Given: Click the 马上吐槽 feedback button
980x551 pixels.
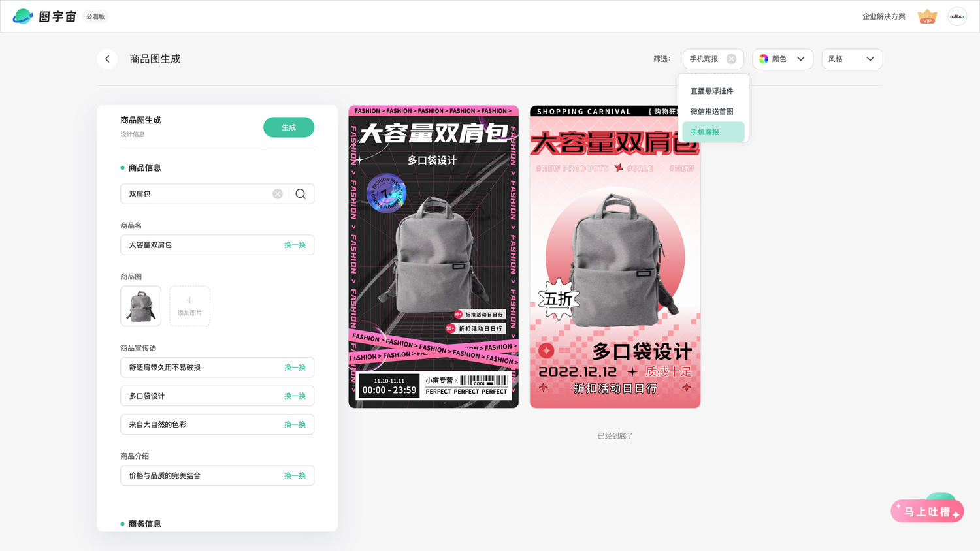Looking at the screenshot, I should (x=927, y=511).
